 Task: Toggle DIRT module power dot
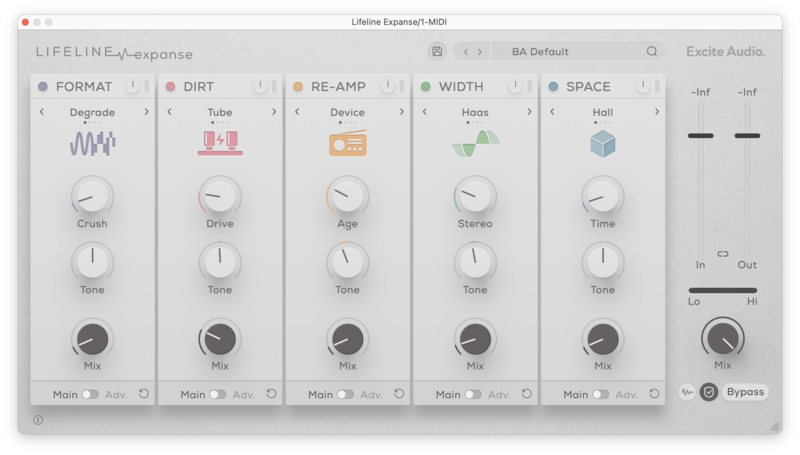170,87
